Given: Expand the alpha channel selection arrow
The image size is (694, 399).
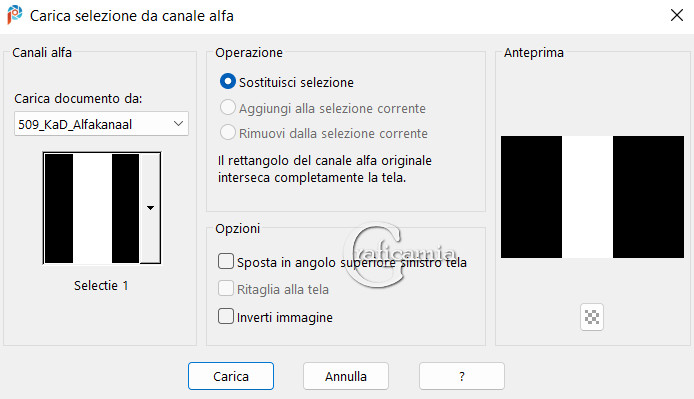Looking at the screenshot, I should tap(150, 208).
